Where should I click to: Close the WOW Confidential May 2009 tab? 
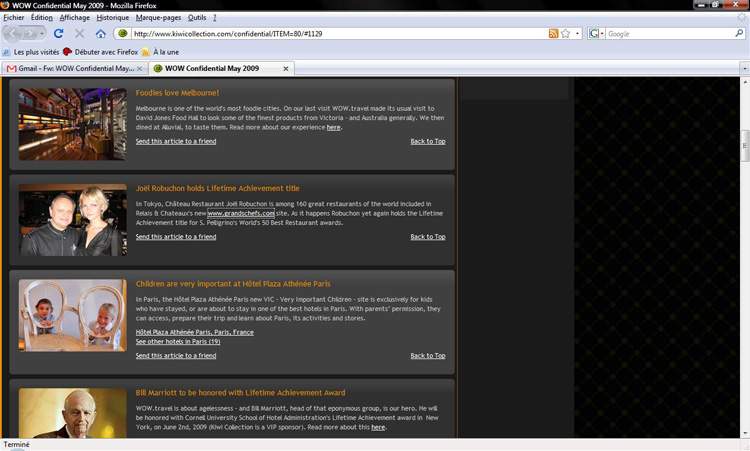coord(286,69)
